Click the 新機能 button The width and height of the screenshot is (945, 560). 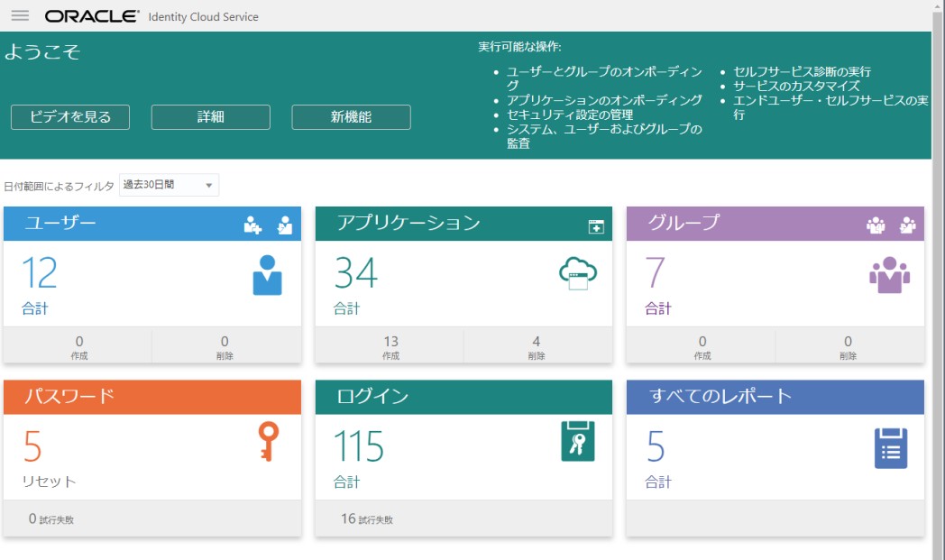click(352, 117)
